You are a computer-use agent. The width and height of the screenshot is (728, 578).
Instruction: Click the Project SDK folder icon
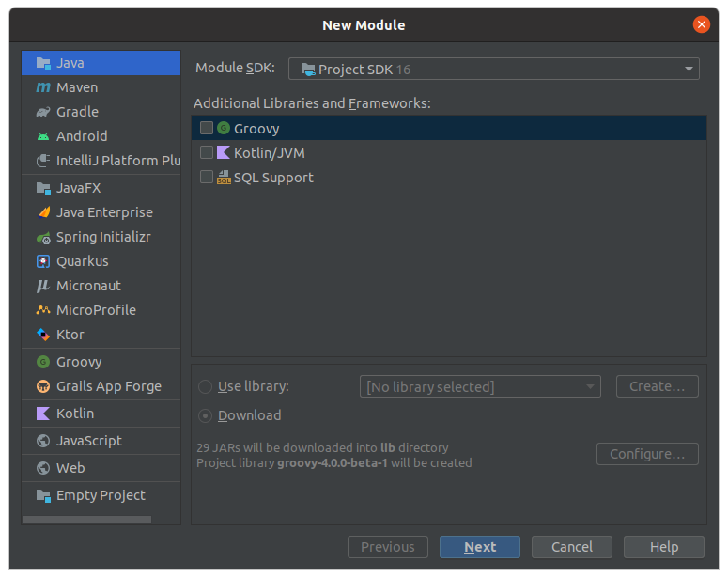308,70
